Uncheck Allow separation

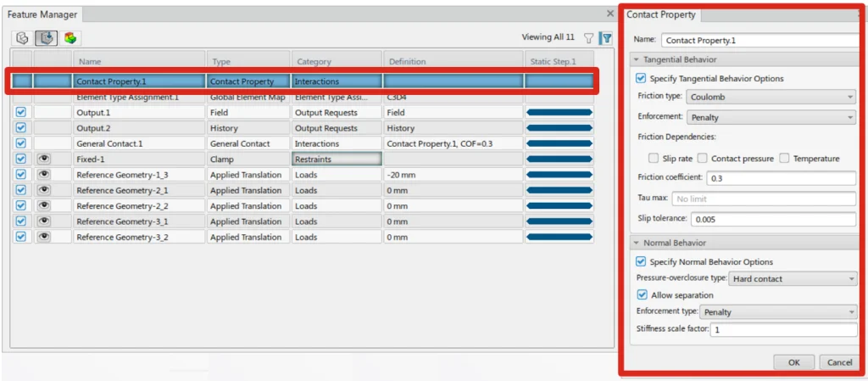pyautogui.click(x=642, y=295)
